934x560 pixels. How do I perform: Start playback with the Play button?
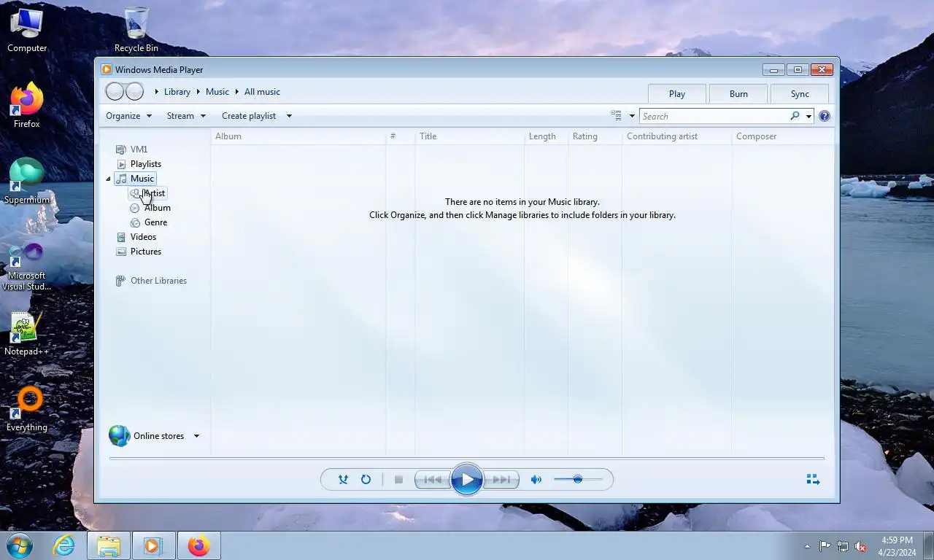coord(467,479)
